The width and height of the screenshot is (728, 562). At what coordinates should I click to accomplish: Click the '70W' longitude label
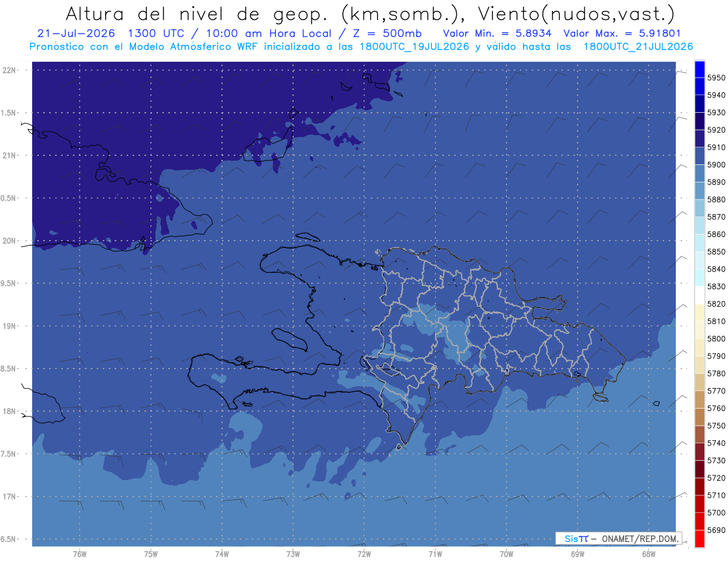pyautogui.click(x=506, y=554)
